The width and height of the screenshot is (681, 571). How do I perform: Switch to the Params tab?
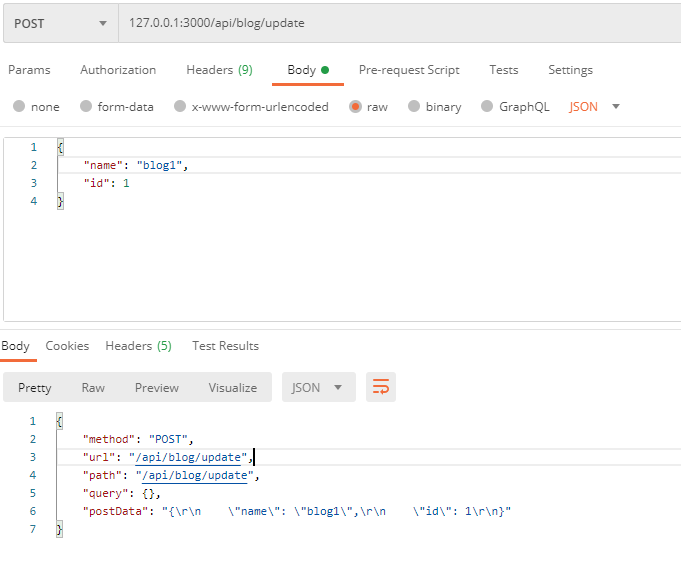click(29, 70)
